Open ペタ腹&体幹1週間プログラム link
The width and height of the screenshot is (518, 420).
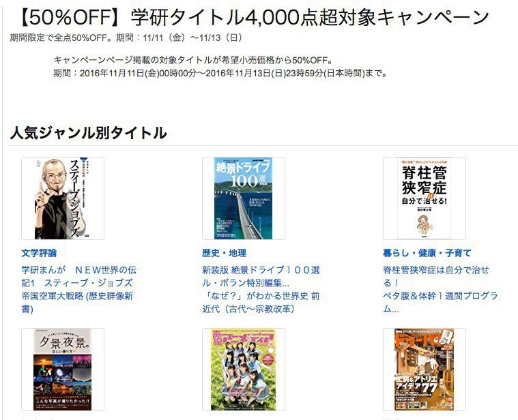[440, 302]
